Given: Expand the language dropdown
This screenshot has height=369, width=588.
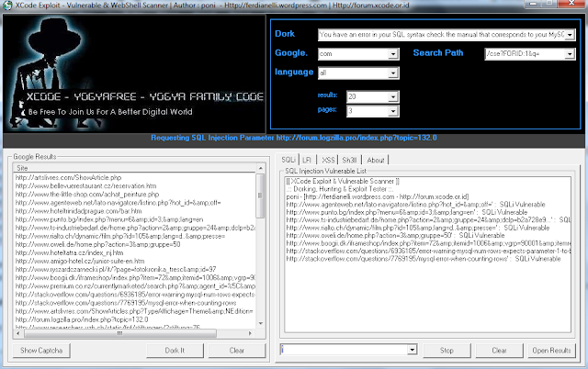Looking at the screenshot, I should pyautogui.click(x=392, y=73).
